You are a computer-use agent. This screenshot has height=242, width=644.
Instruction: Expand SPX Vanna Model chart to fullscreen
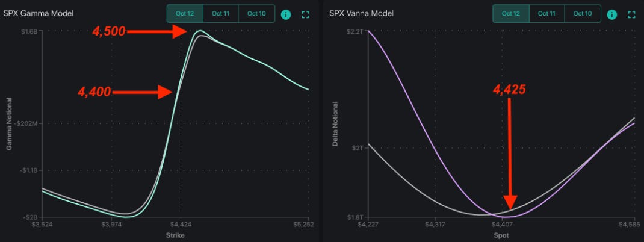click(x=631, y=14)
